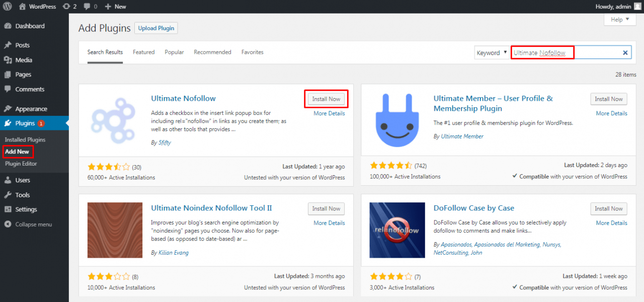Image resolution: width=644 pixels, height=302 pixels.
Task: Open the Ultimate Nofollow plugin title
Action: point(183,99)
